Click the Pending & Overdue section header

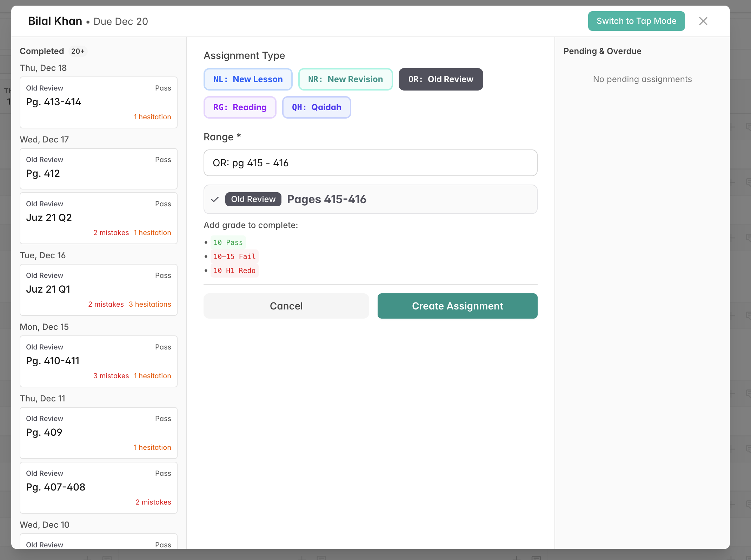pyautogui.click(x=602, y=51)
